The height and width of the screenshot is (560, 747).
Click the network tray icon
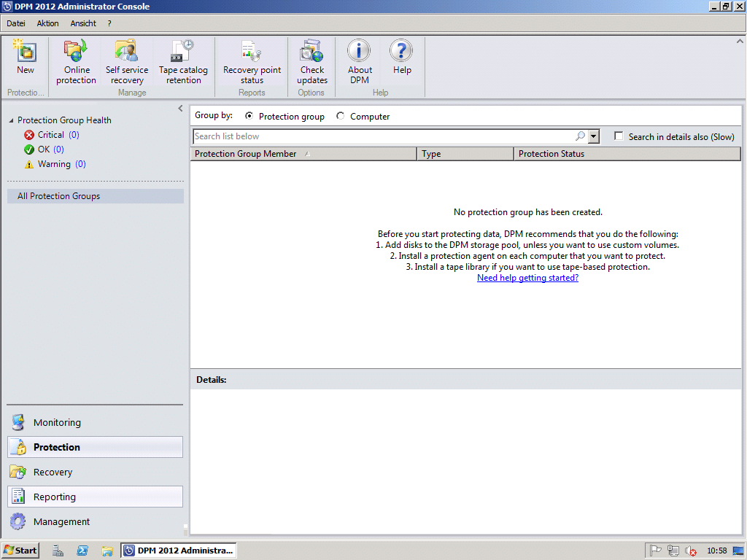(673, 551)
